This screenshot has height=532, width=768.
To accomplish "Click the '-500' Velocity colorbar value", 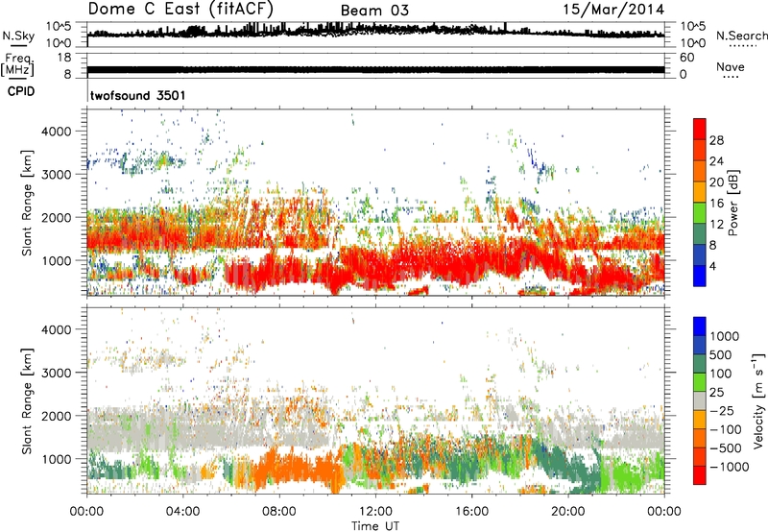I will [726, 447].
